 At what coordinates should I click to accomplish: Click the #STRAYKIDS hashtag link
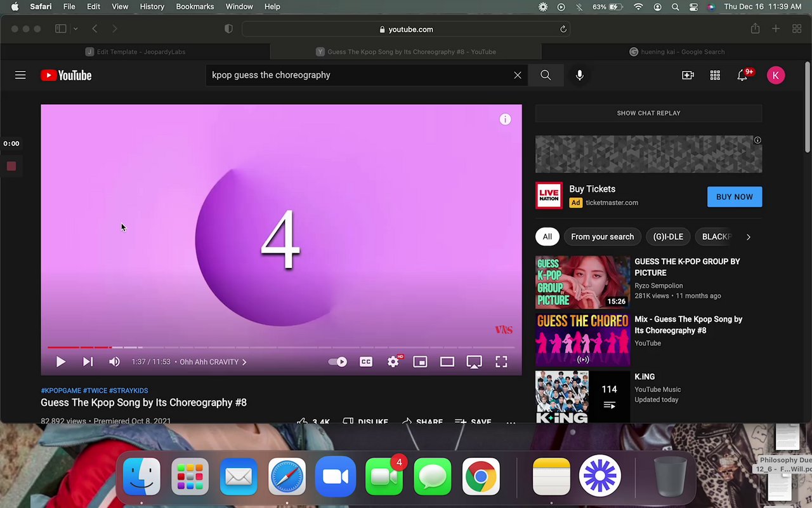129,391
